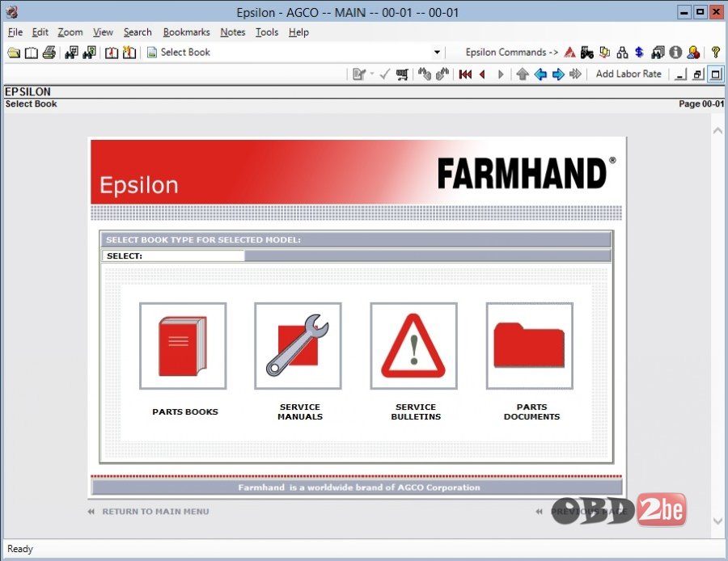Click the SELECT: field in the panel
The image size is (728, 561).
pos(172,255)
